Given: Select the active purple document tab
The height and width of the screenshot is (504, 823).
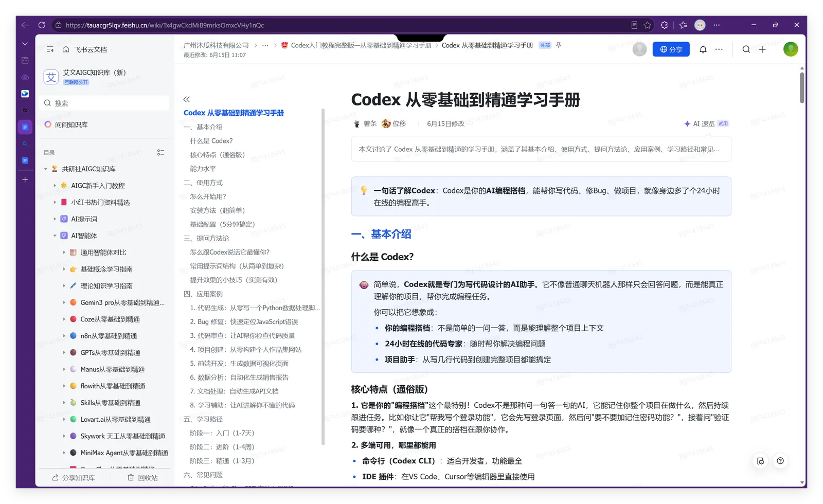Looking at the screenshot, I should 25,127.
